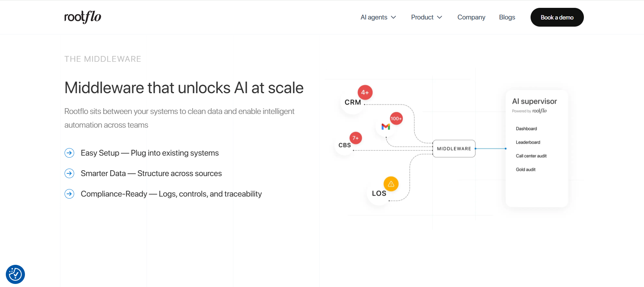Select Leaderboard in AI supervisor panel

tap(528, 142)
